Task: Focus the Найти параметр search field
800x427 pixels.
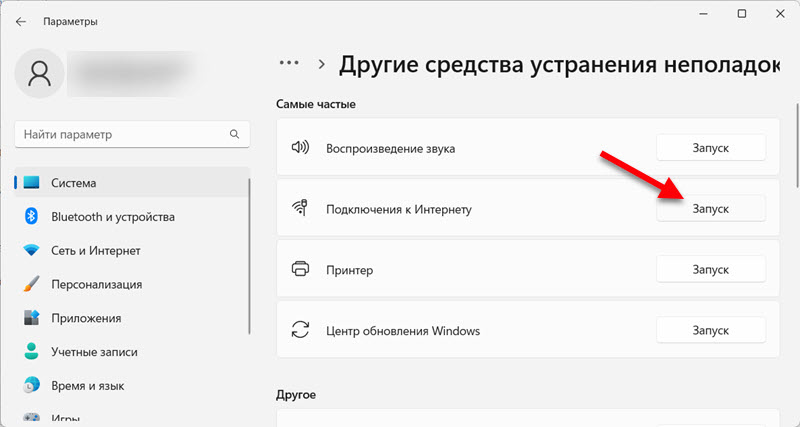Action: [132, 134]
